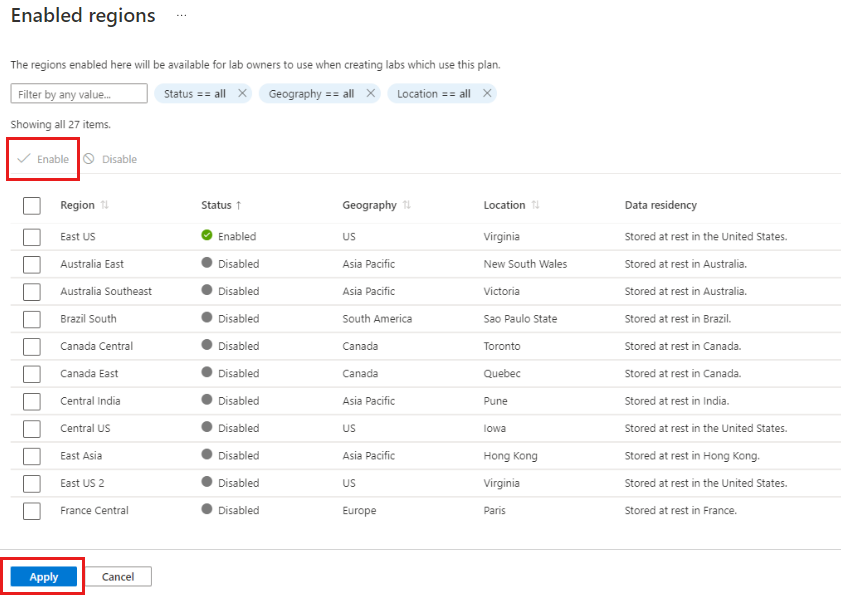The width and height of the screenshot is (841, 601).
Task: Click the Disable command icon
Action: point(89,159)
